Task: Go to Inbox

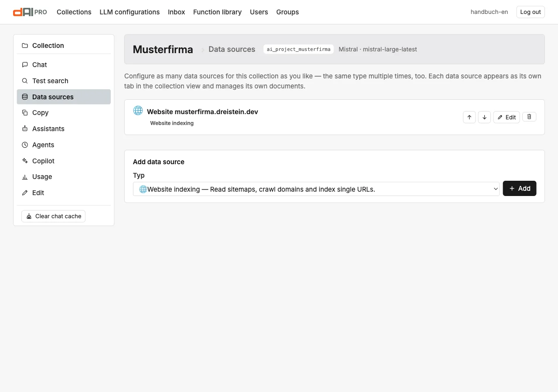Action: click(x=177, y=12)
